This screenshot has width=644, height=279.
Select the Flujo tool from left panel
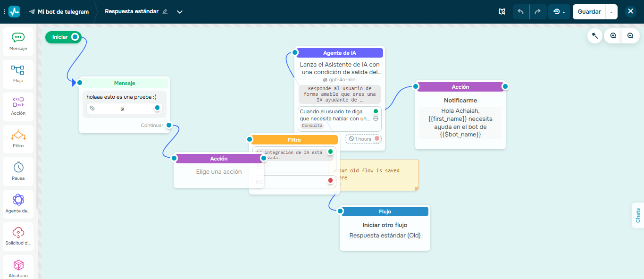[18, 74]
